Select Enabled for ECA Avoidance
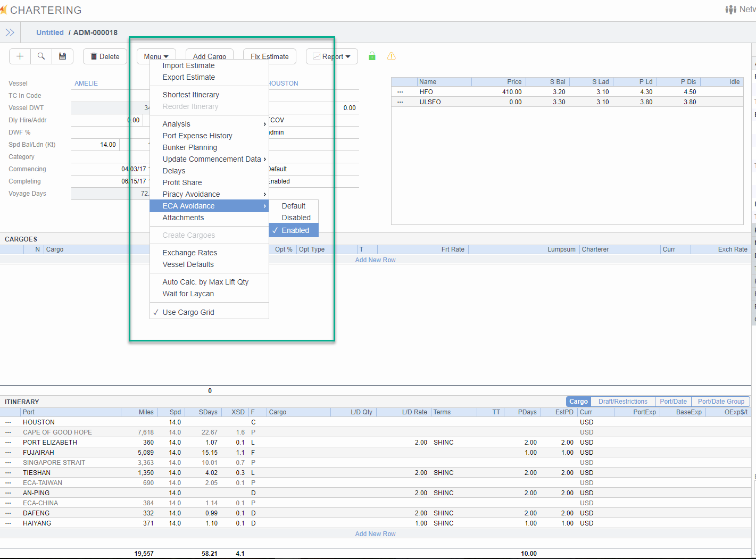 [295, 230]
